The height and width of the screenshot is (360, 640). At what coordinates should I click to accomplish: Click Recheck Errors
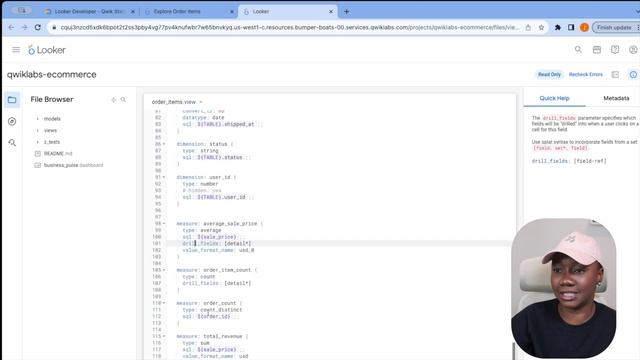click(x=586, y=74)
